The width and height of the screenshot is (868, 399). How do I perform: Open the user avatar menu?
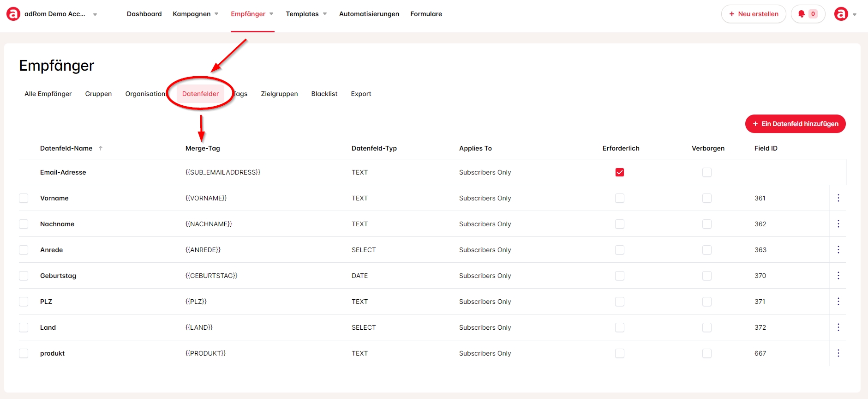(x=841, y=14)
